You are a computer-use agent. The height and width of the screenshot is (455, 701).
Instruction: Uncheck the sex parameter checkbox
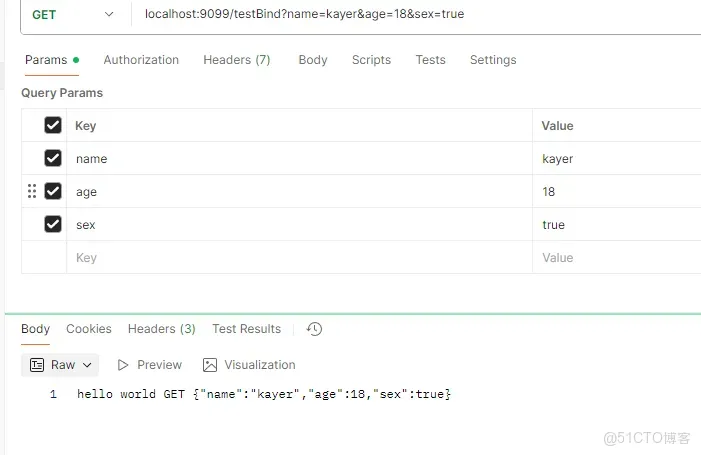(53, 224)
